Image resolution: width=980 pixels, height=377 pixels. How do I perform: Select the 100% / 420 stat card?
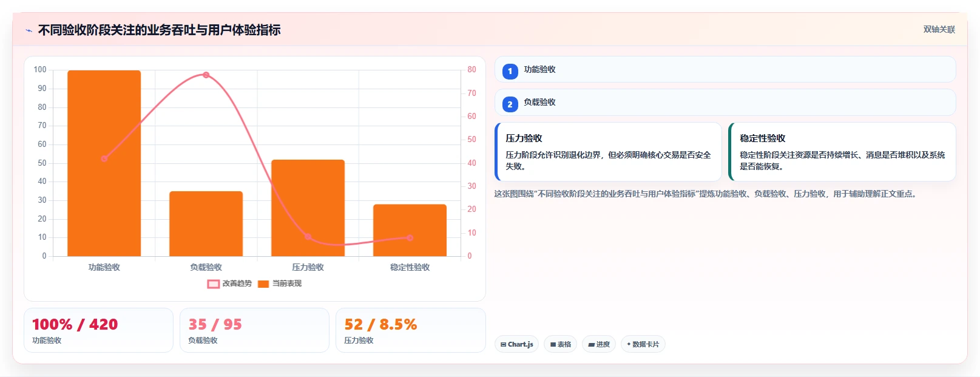click(x=98, y=330)
